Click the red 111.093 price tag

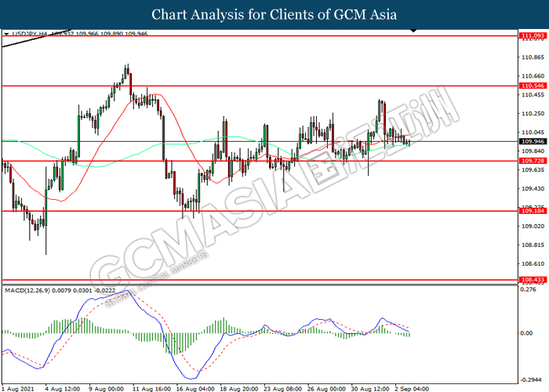coord(533,36)
